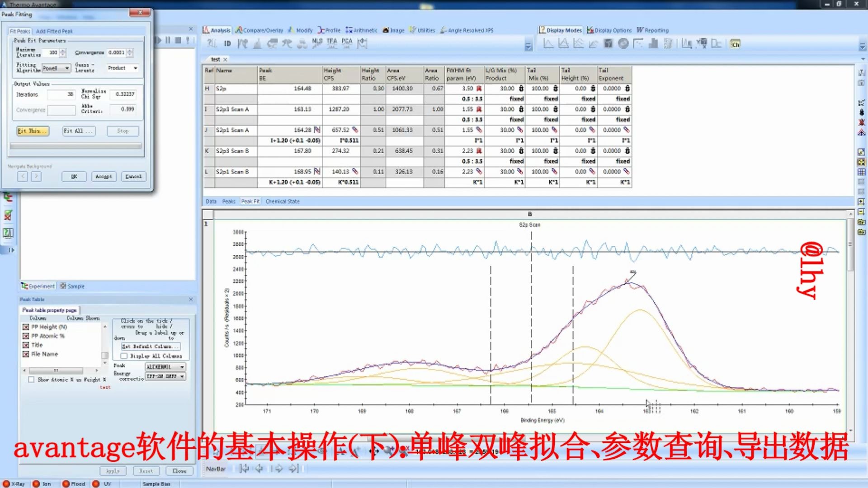Image resolution: width=868 pixels, height=488 pixels.
Task: Open the Modify menu tab
Action: pyautogui.click(x=300, y=30)
